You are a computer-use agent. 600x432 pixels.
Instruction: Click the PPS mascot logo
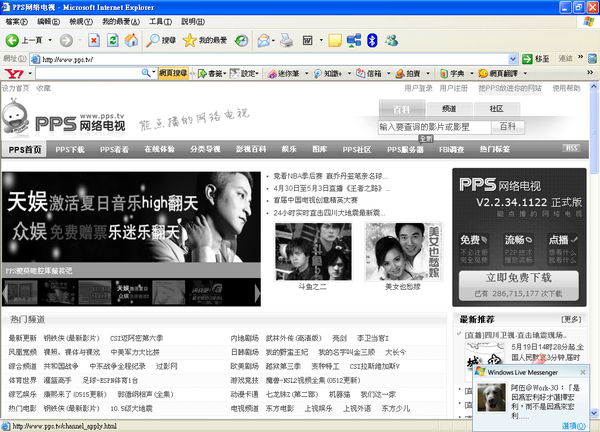tap(15, 117)
